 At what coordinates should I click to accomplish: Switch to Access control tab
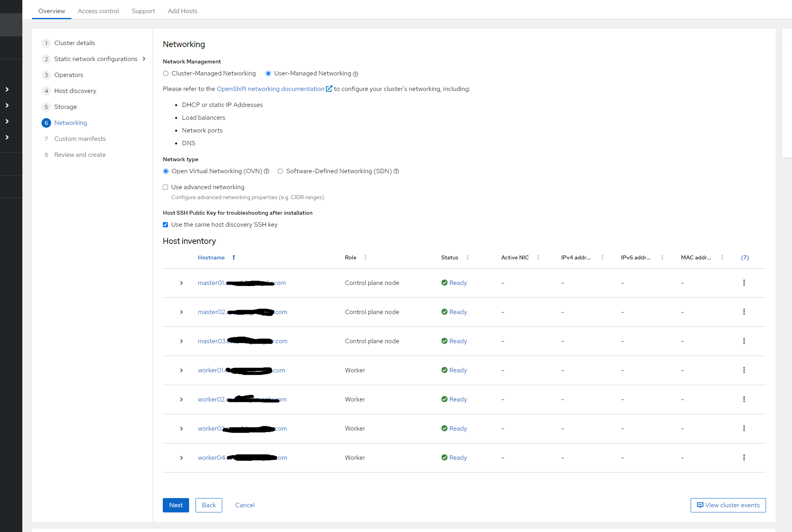98,11
